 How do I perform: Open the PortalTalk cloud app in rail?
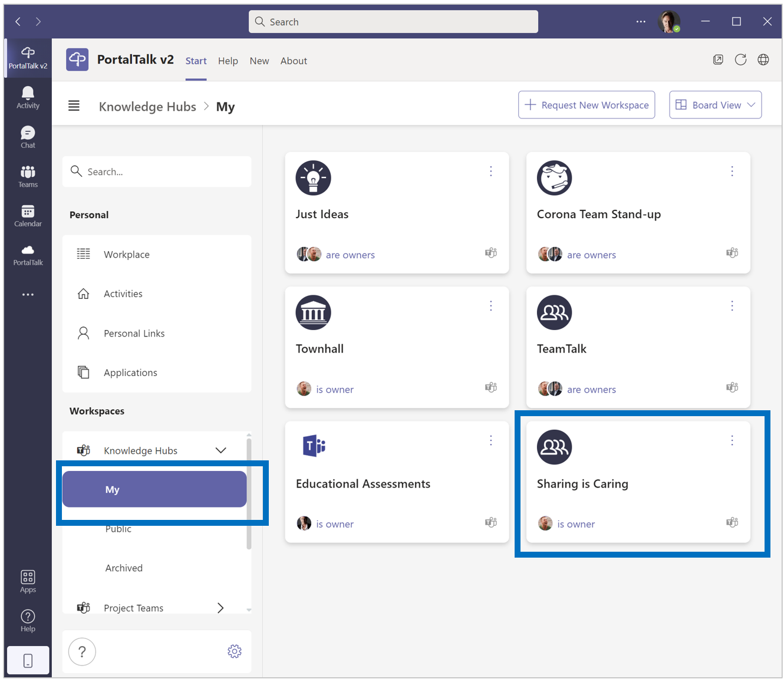pos(28,255)
